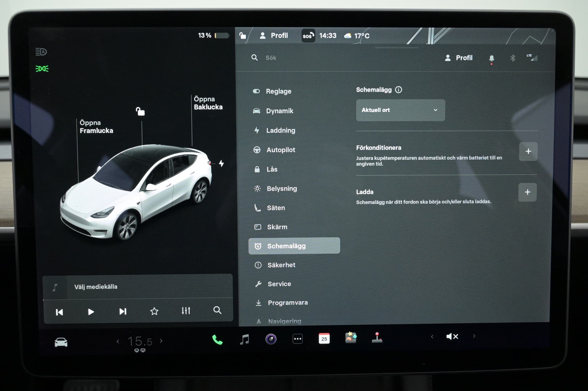This screenshot has width=588, height=391.
Task: Tap the LTE signal strength icon
Action: click(x=532, y=58)
